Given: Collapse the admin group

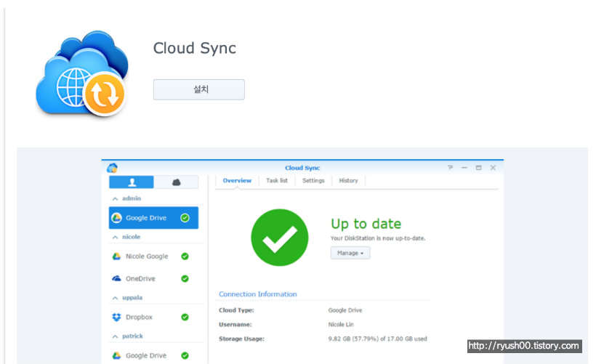Looking at the screenshot, I should (115, 199).
